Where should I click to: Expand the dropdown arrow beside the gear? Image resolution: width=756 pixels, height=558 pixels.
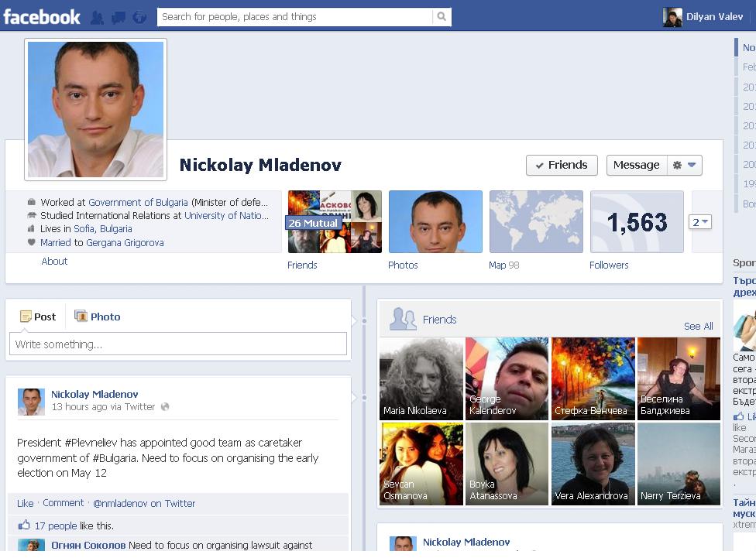click(x=692, y=165)
